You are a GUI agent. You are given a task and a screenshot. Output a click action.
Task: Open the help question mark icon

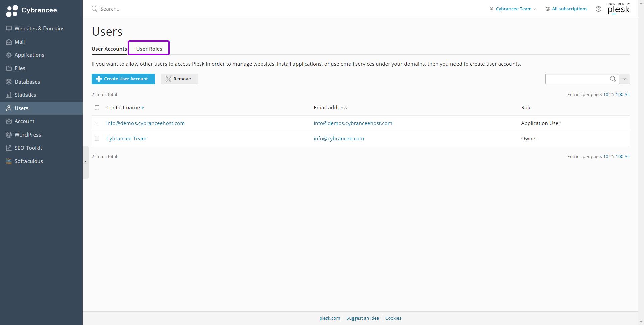point(598,9)
